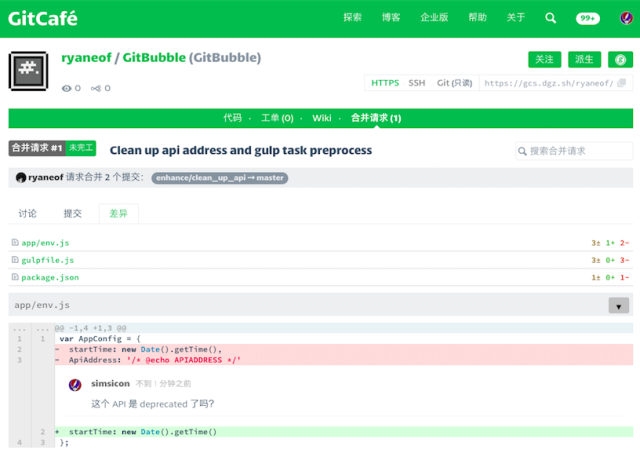
Task: Select the SSH clone protocol
Action: click(417, 83)
